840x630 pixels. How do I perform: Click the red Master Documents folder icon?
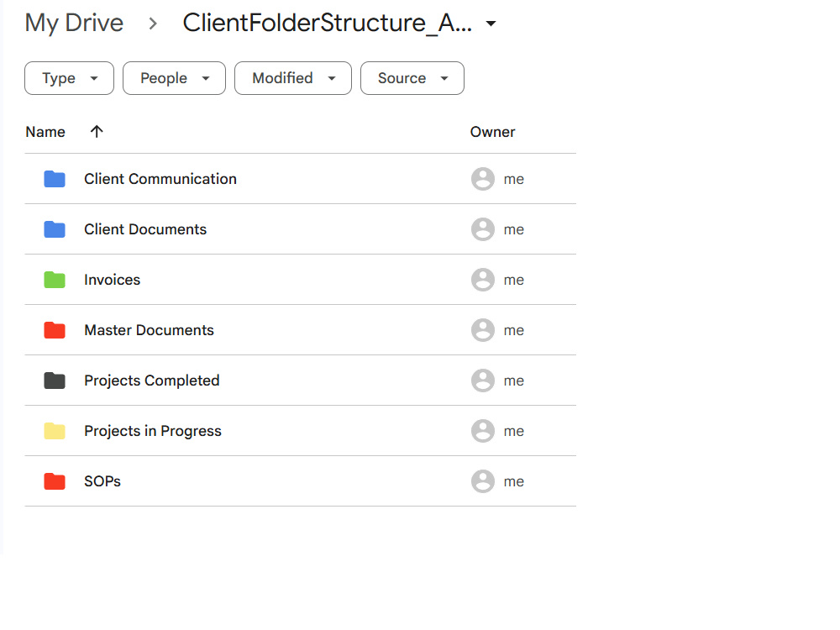coord(55,330)
